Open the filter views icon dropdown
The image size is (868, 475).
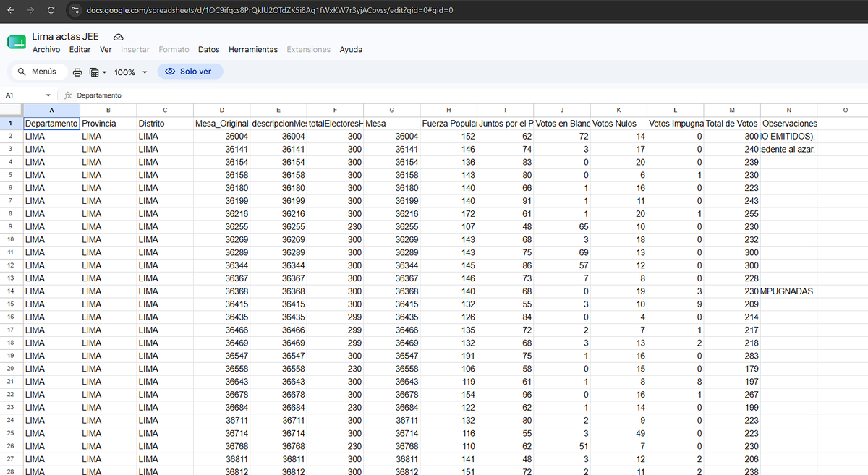[97, 72]
